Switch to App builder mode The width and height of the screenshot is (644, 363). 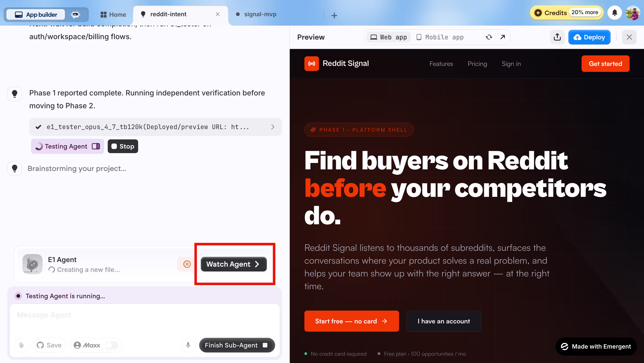pos(36,14)
